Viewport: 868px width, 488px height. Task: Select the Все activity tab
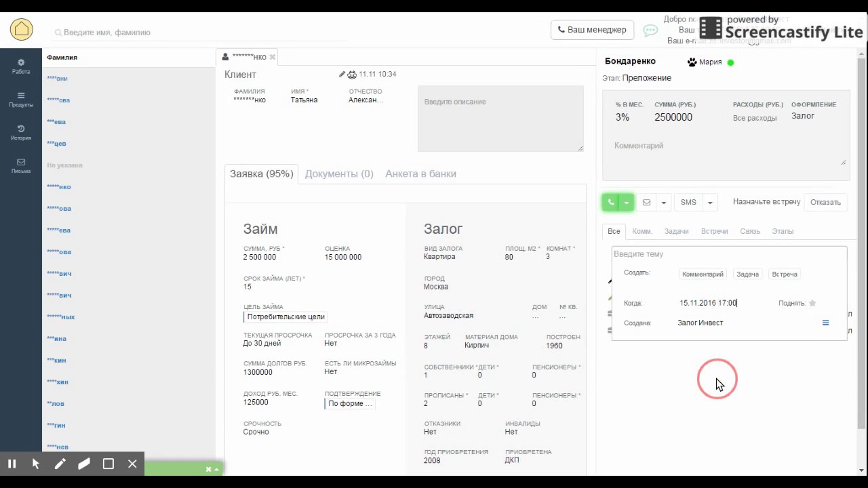(x=614, y=231)
